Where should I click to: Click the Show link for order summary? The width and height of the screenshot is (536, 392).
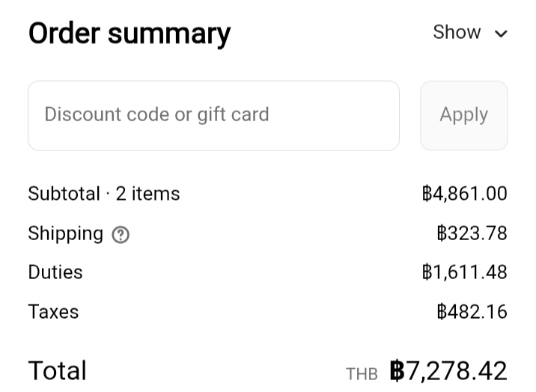pos(457,32)
